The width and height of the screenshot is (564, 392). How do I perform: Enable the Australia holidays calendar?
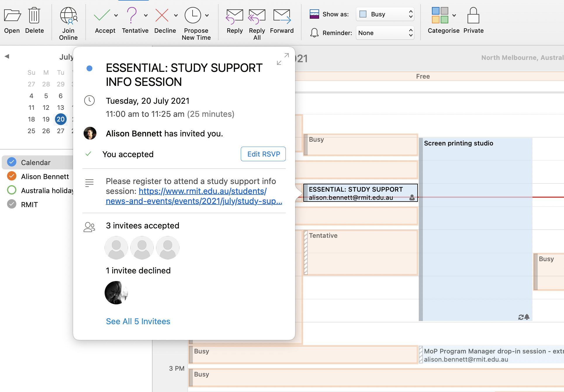pos(12,190)
